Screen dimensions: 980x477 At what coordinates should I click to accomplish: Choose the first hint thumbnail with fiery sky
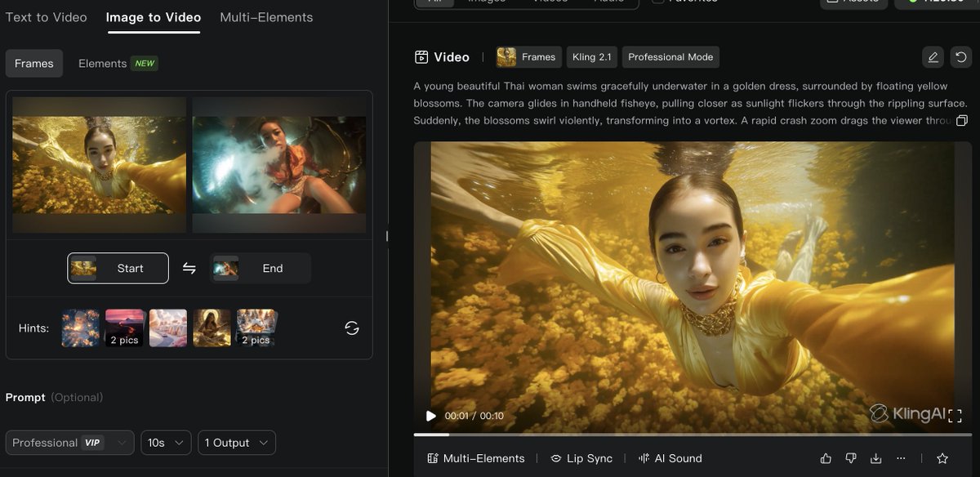[81, 328]
